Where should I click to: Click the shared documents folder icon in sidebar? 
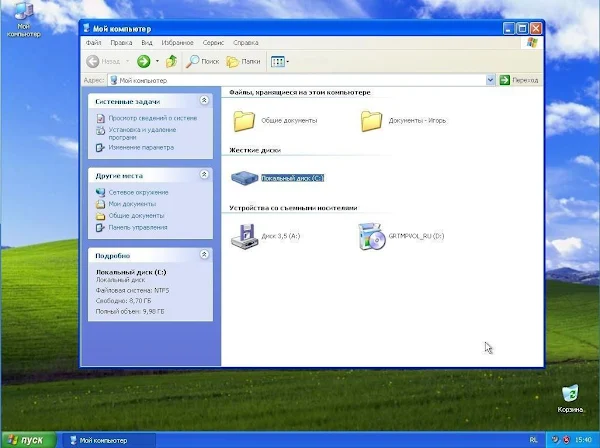[x=100, y=216]
